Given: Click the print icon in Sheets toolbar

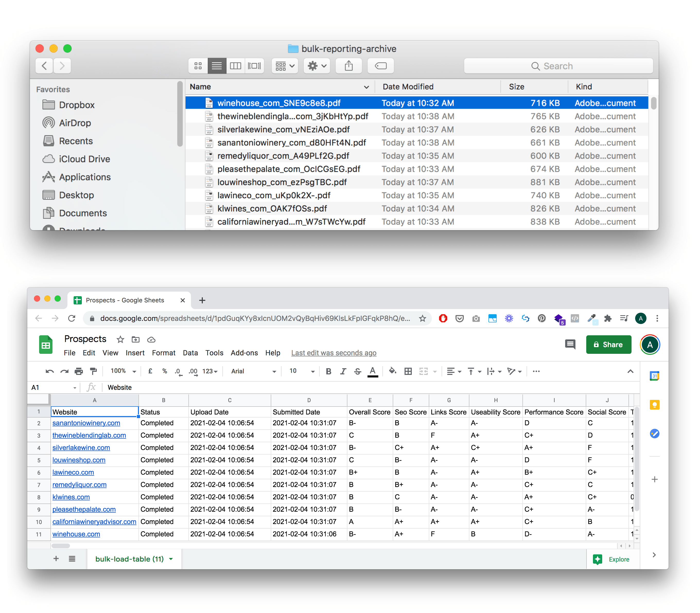Looking at the screenshot, I should (79, 371).
